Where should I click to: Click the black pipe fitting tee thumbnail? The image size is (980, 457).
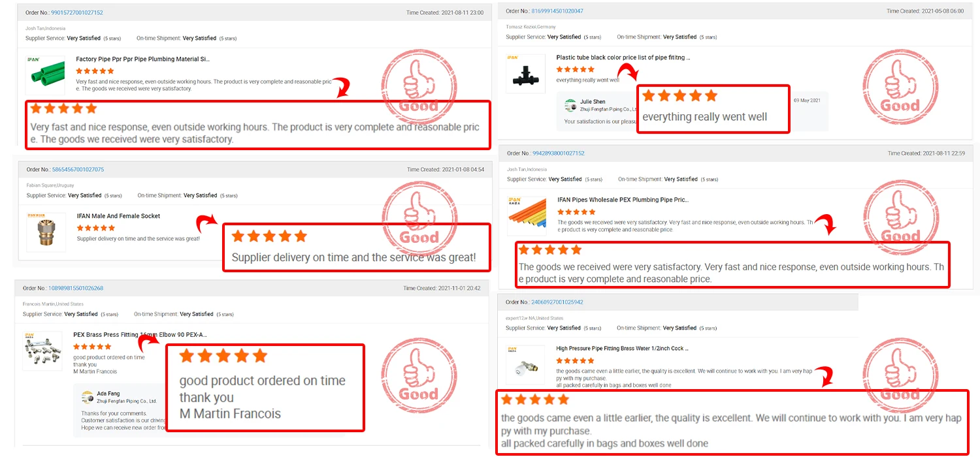coord(525,74)
